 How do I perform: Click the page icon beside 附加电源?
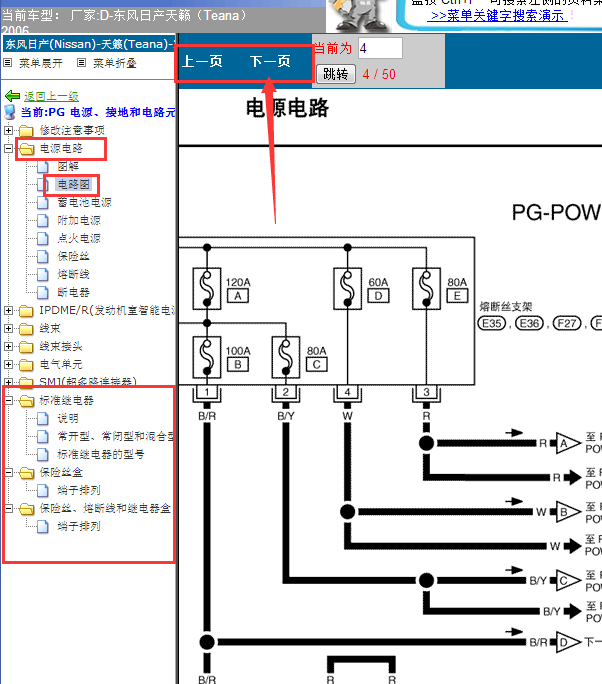point(43,221)
